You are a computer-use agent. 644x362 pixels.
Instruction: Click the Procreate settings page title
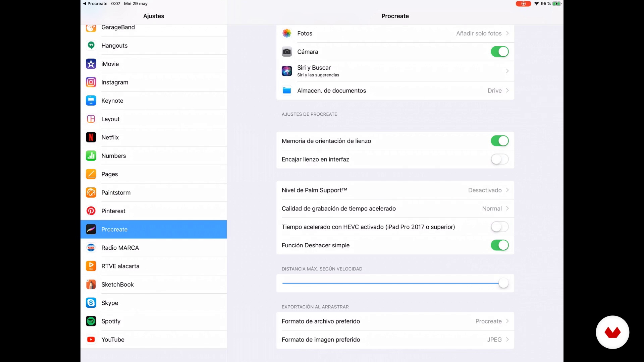[x=395, y=16]
